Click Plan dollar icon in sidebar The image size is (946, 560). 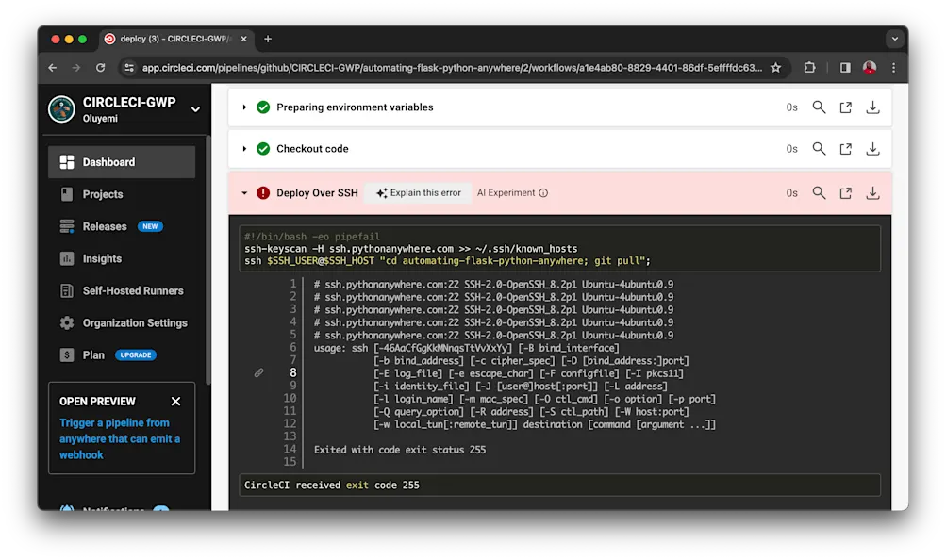[67, 355]
